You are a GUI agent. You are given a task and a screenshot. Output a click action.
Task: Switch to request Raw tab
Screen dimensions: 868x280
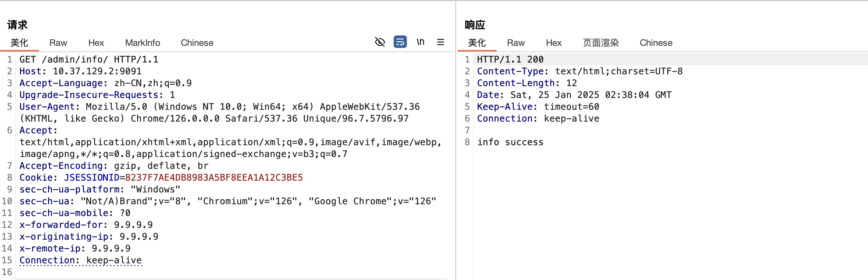point(58,43)
